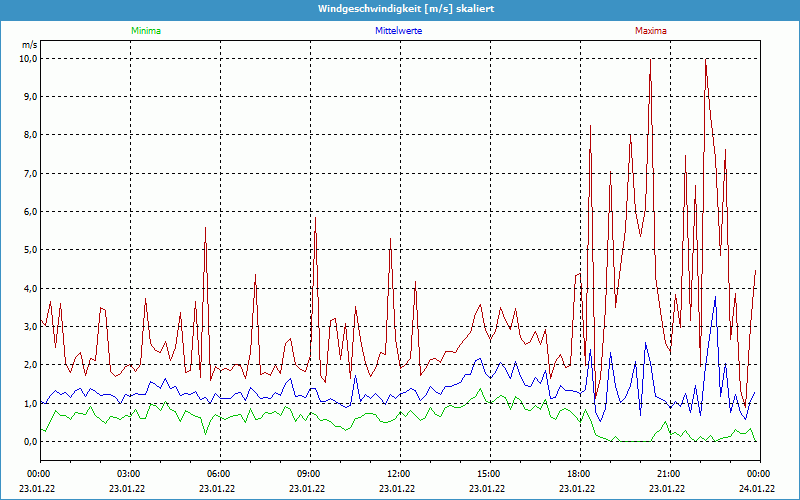Click the 5,0 y-axis value

coord(31,250)
